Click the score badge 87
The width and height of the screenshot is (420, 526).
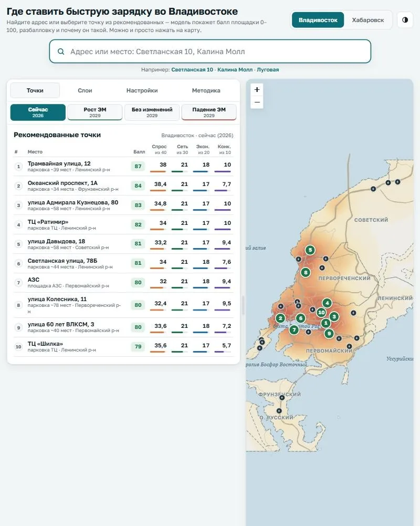point(138,167)
